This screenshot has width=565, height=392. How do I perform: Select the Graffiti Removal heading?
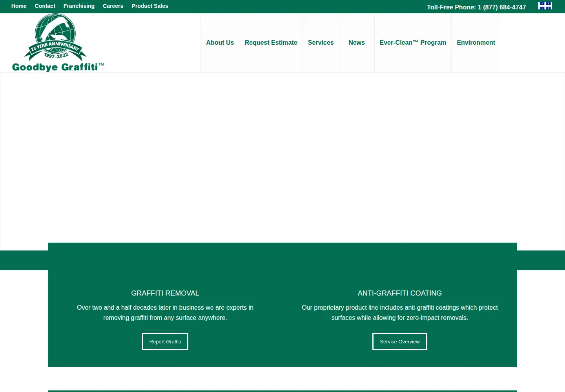165,293
